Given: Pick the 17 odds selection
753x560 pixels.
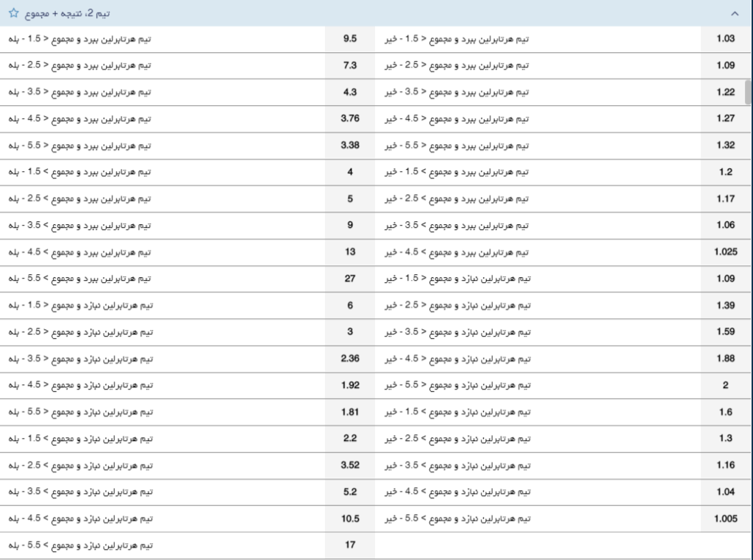Looking at the screenshot, I should pos(350,545).
